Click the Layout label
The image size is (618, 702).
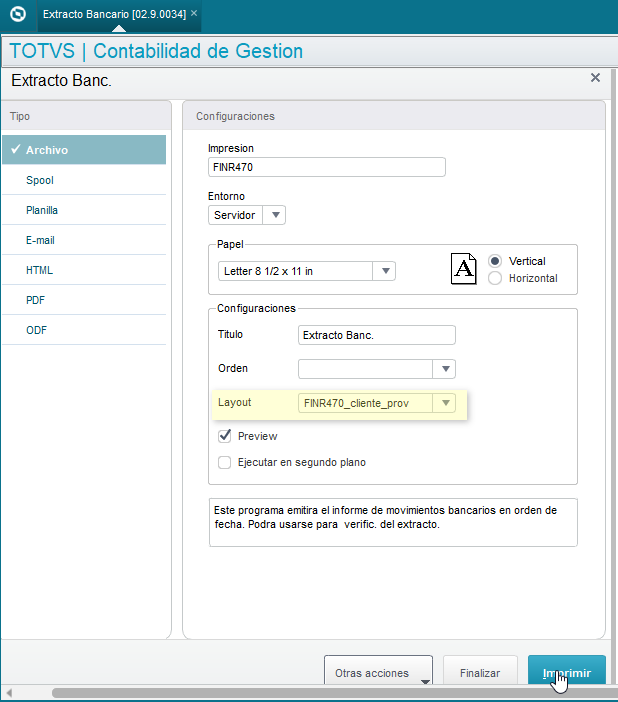(x=234, y=402)
